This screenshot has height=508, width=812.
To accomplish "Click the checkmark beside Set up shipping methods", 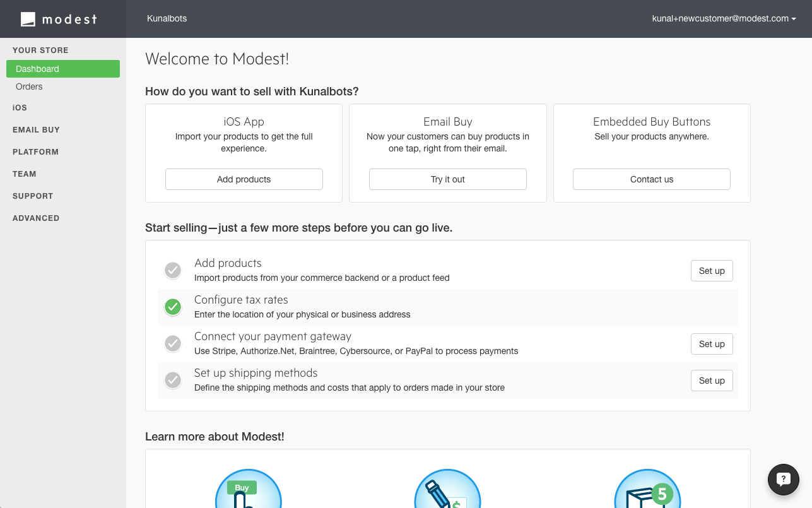I will 173,381.
